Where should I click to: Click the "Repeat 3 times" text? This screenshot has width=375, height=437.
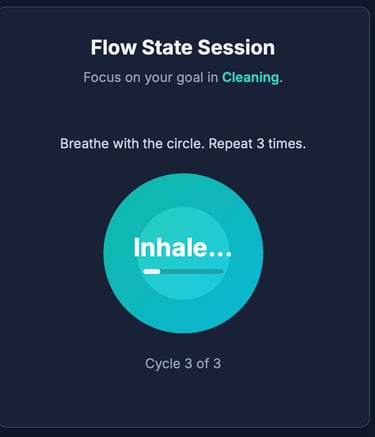pos(257,144)
